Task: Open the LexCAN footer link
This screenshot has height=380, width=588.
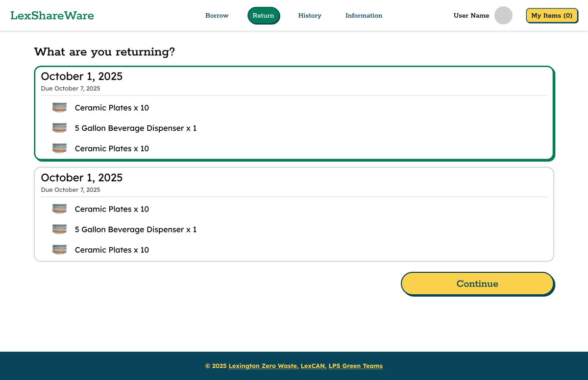Action: click(x=313, y=366)
